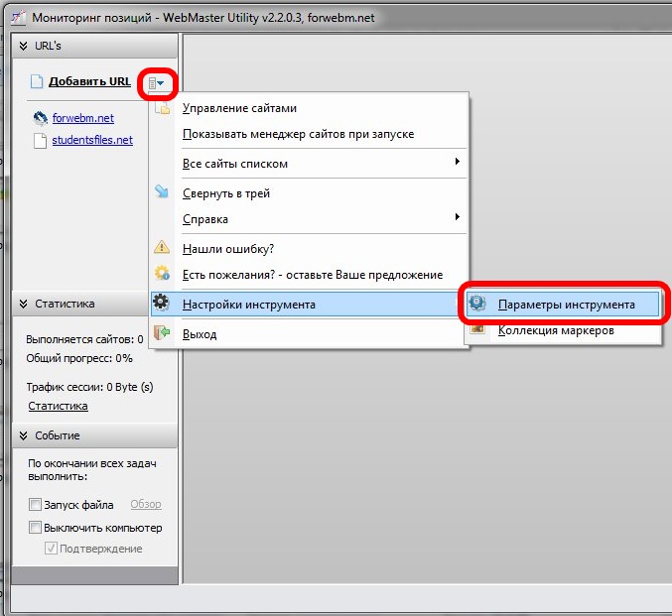Open the studentsfiles.net site link

(92, 140)
